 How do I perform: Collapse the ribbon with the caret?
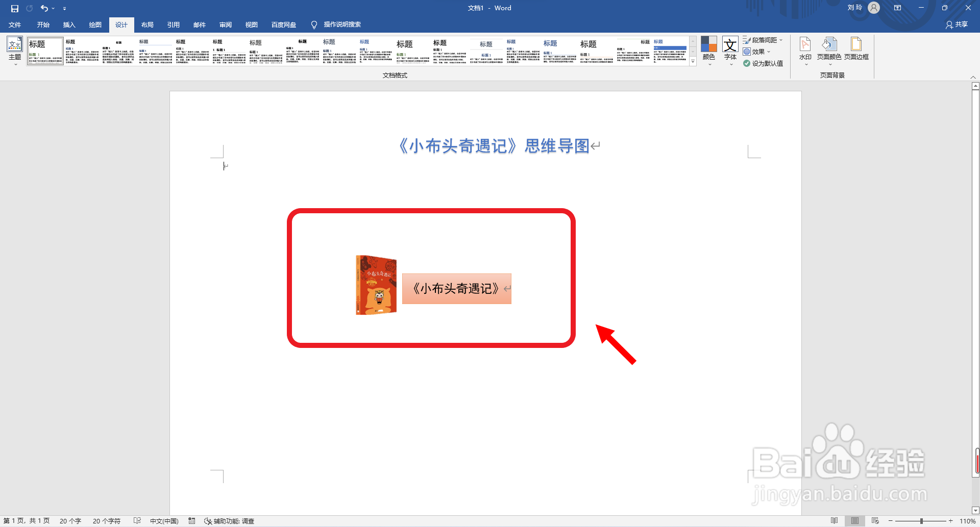[973, 77]
